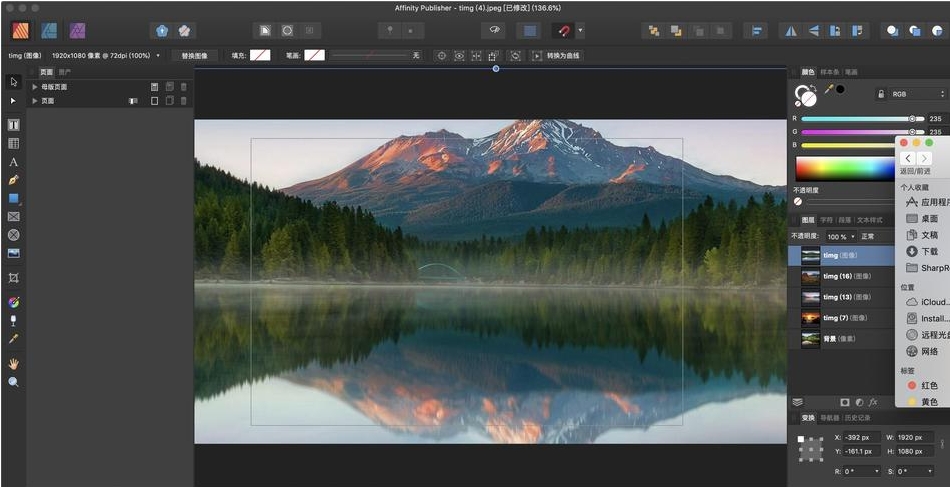The height and width of the screenshot is (487, 950).
Task: Switch to the Designer persona icon
Action: [49, 30]
